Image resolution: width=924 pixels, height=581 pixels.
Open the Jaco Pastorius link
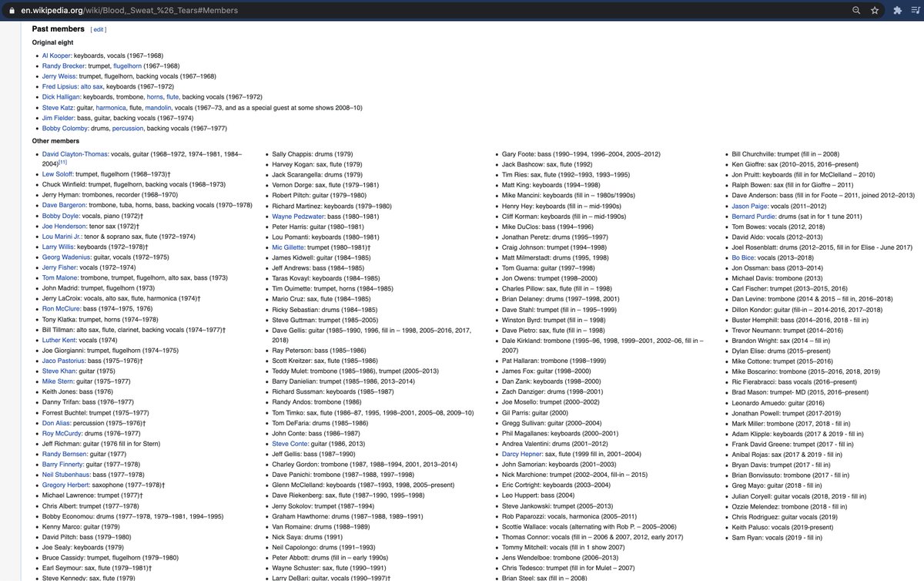(64, 361)
